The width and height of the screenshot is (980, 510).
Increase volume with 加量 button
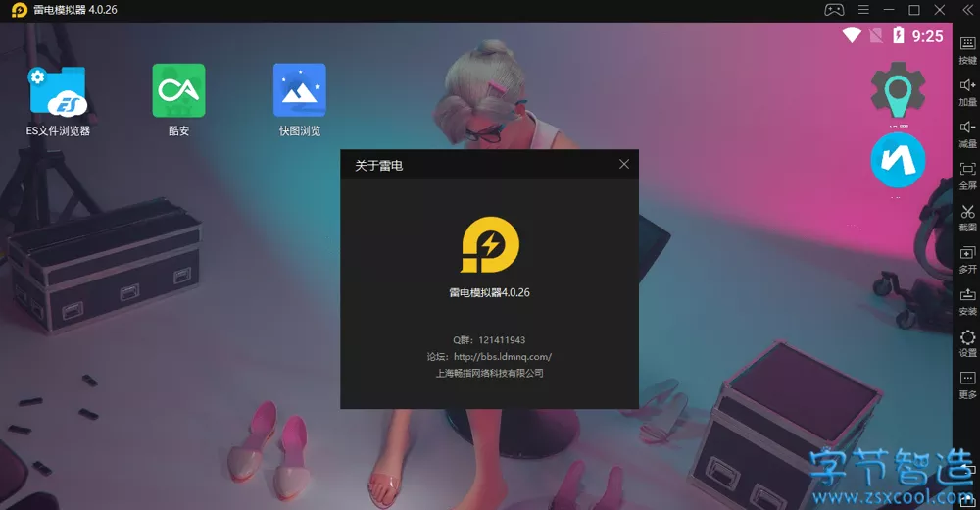[967, 92]
